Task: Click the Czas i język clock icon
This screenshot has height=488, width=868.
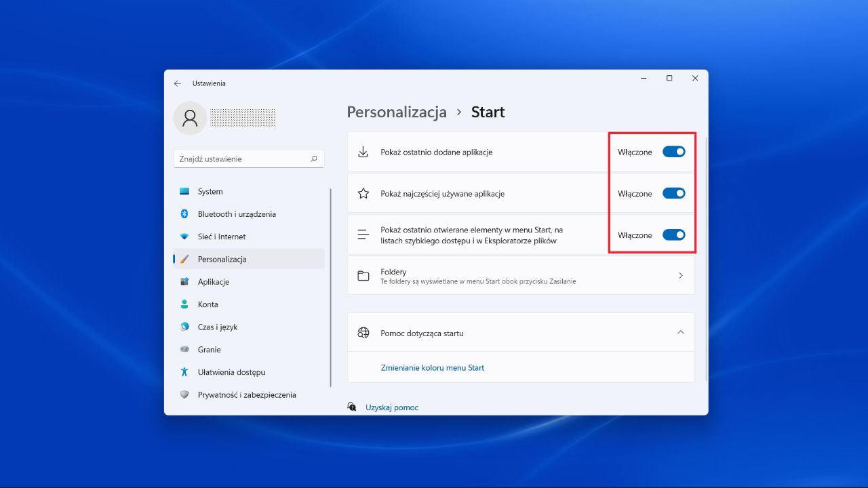Action: point(184,327)
